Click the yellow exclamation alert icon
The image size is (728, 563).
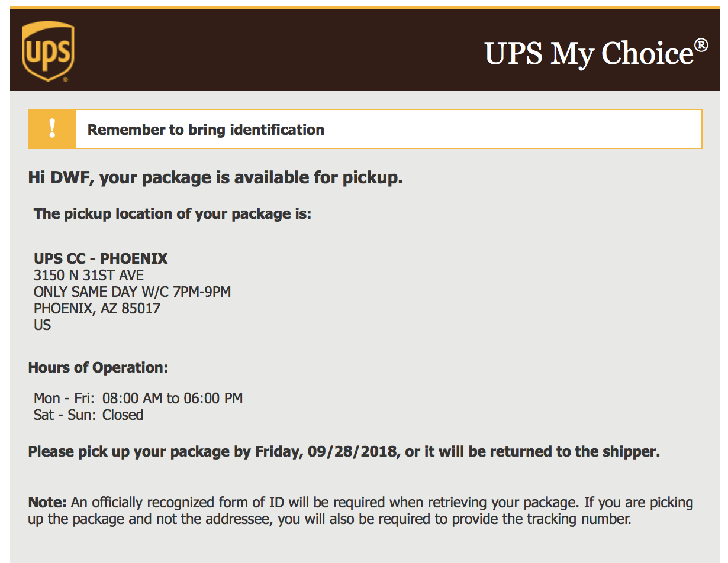[x=52, y=129]
